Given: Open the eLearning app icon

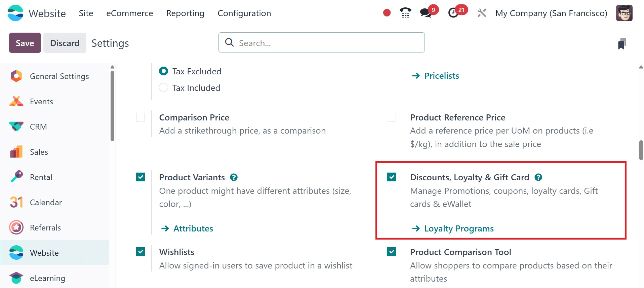Looking at the screenshot, I should [x=16, y=278].
